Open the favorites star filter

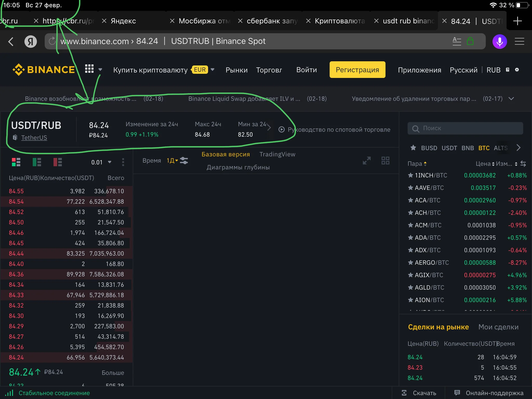[413, 148]
